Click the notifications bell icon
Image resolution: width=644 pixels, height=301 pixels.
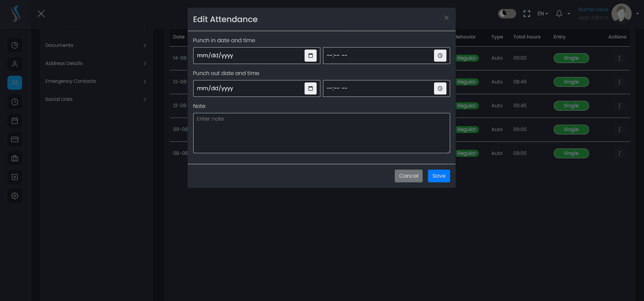pos(559,14)
